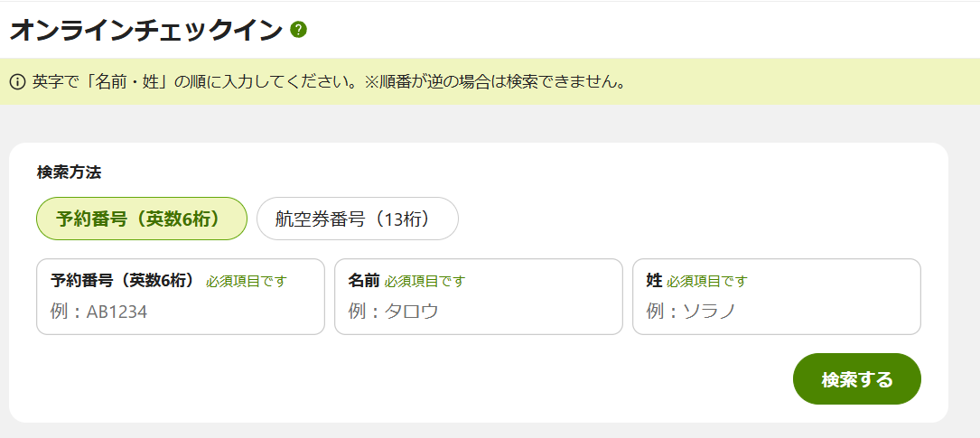Focus the 予約番号 input field
The height and width of the screenshot is (438, 980).
coord(181,297)
